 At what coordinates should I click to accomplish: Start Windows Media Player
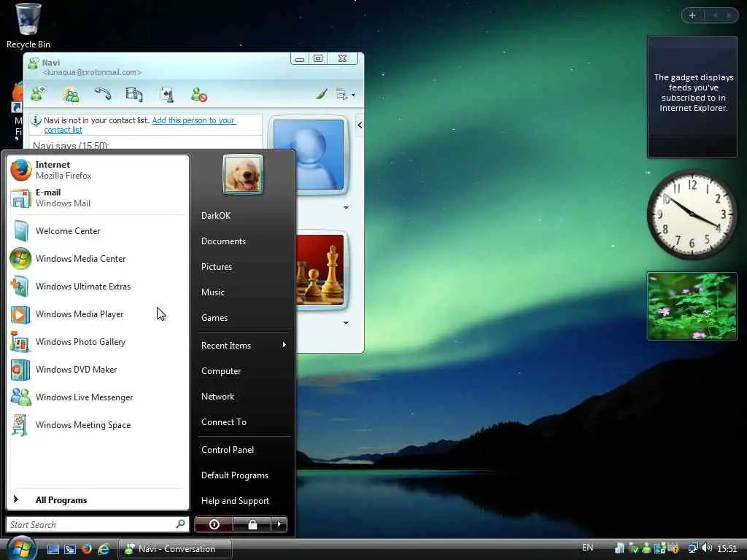coord(98,314)
